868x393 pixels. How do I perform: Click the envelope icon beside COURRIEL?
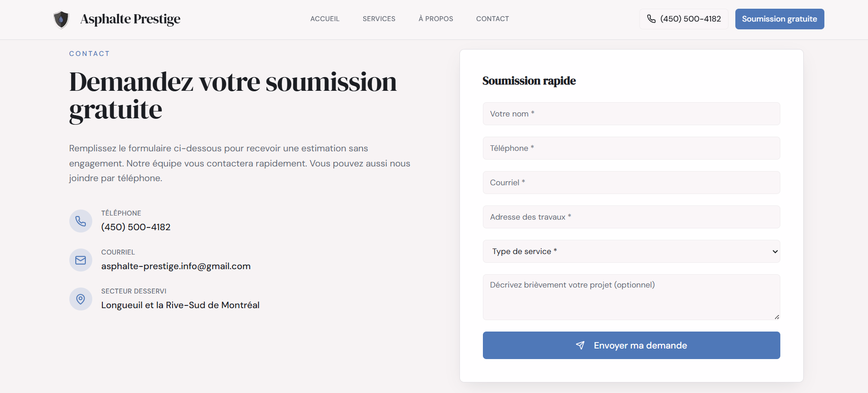[81, 260]
